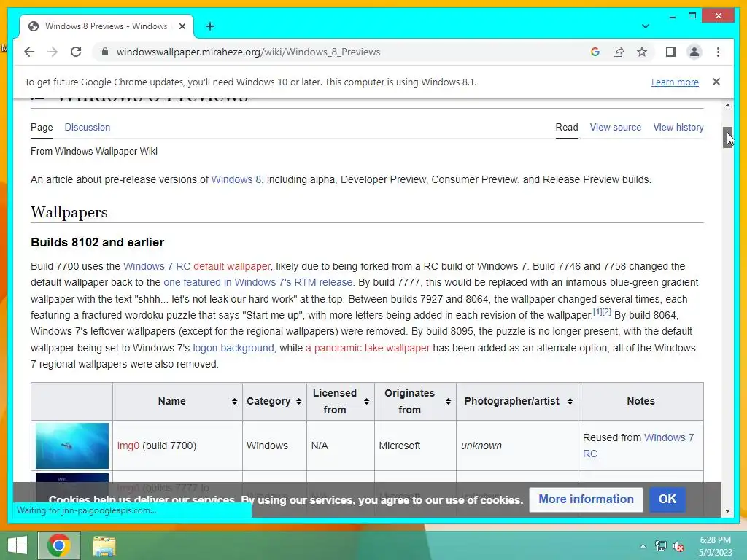The height and width of the screenshot is (560, 747).
Task: Bookmark this page with the star
Action: coord(642,52)
